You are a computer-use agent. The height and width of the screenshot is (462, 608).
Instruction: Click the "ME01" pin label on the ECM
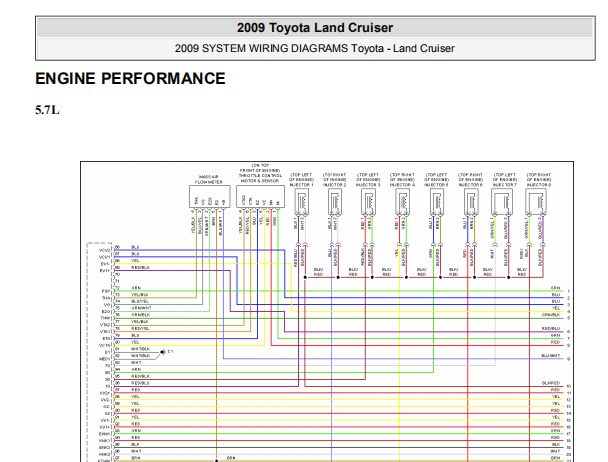click(x=105, y=359)
